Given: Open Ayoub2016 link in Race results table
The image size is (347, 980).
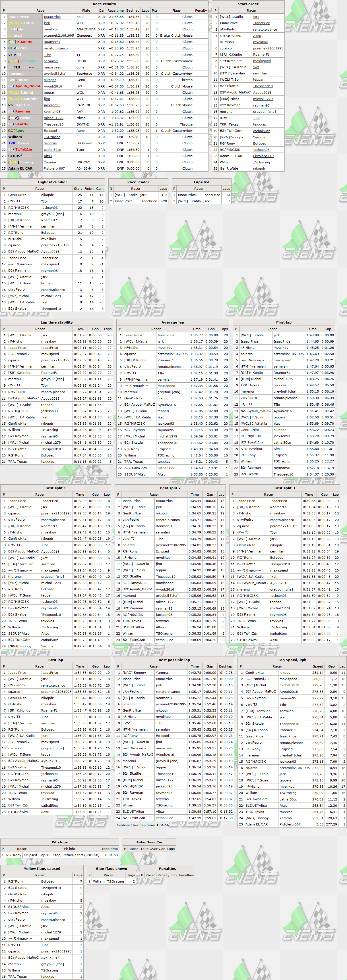Looking at the screenshot, I should 53,86.
